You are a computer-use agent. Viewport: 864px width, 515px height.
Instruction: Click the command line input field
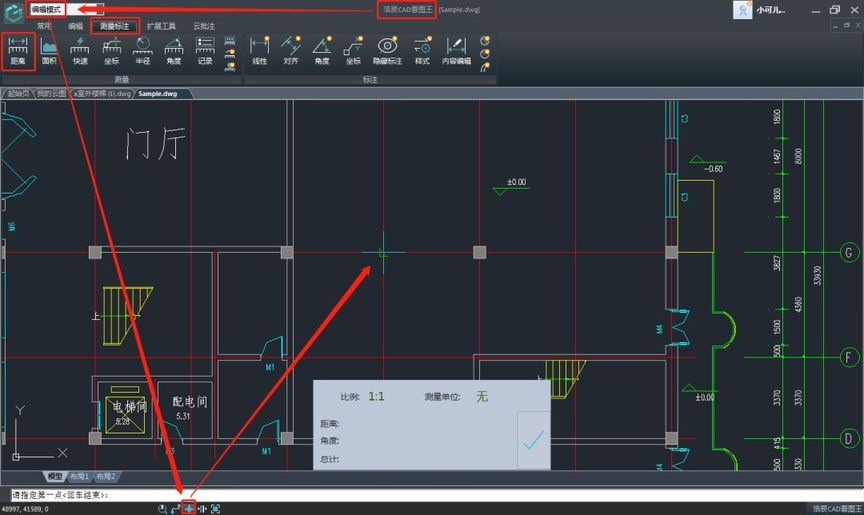point(400,495)
